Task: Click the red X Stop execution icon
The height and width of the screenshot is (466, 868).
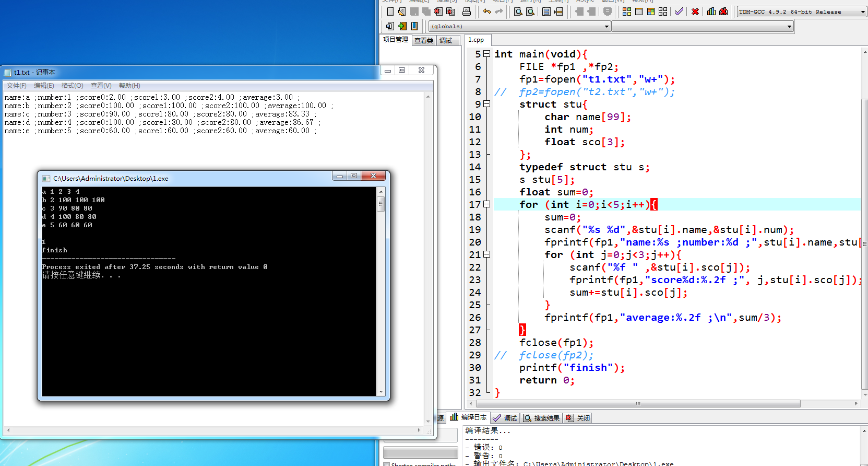Action: click(695, 11)
